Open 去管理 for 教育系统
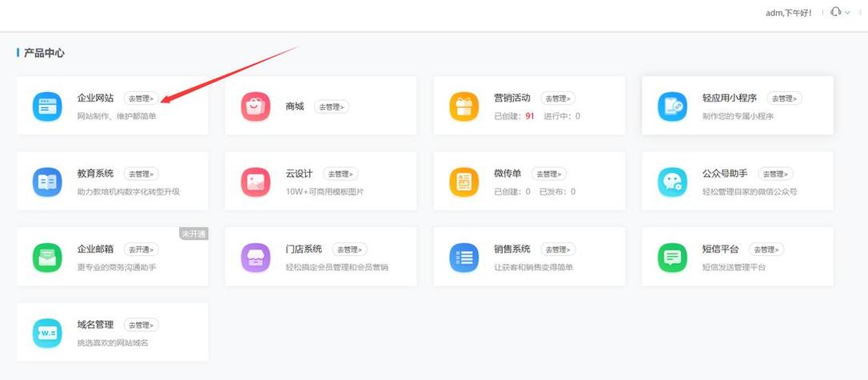 tap(141, 174)
